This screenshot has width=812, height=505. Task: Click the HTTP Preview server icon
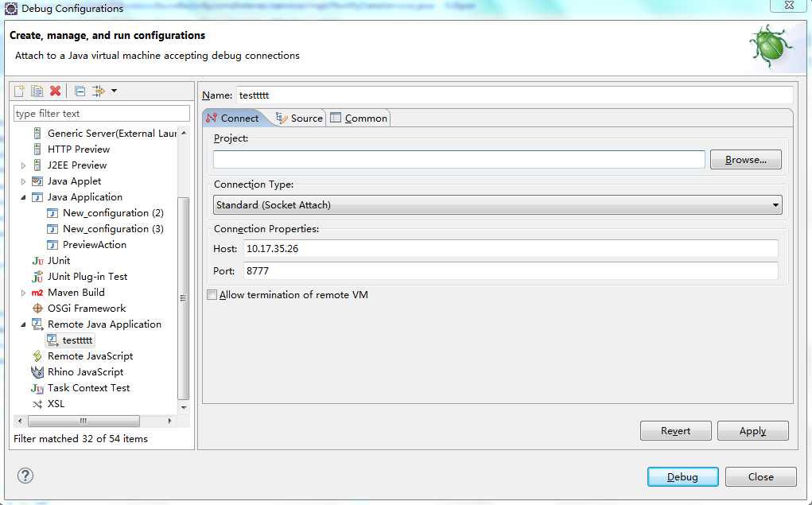click(37, 150)
